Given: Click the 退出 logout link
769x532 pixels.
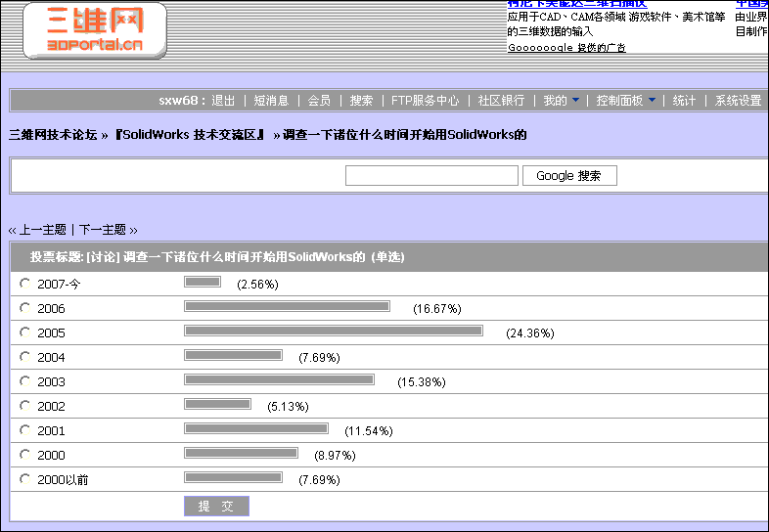Looking at the screenshot, I should 223,101.
